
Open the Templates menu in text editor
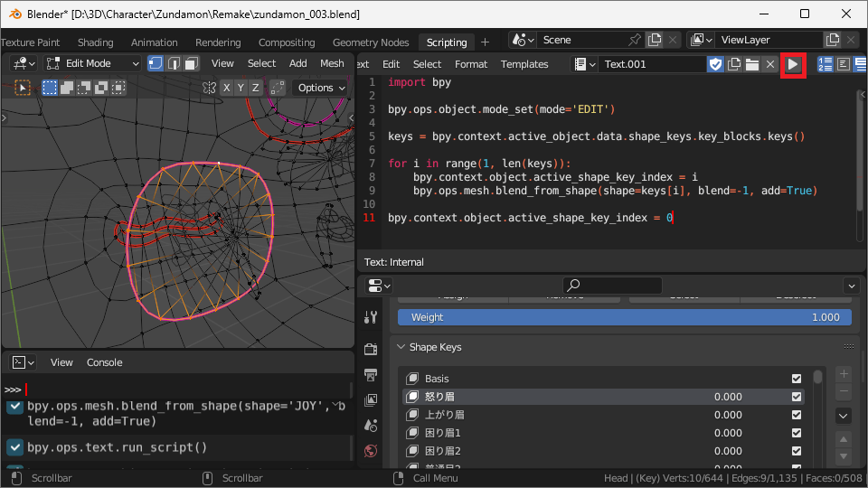(x=524, y=64)
